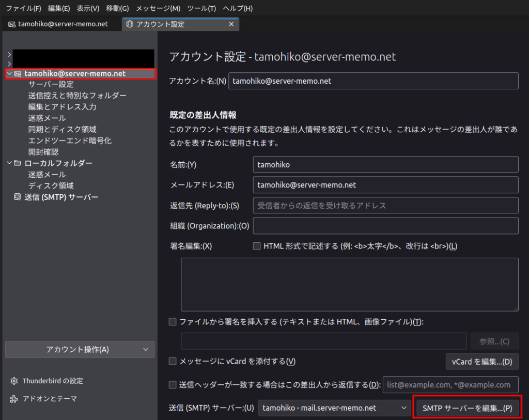
Task: Enable the HTML 形式で記述する checkbox
Action: [x=257, y=246]
